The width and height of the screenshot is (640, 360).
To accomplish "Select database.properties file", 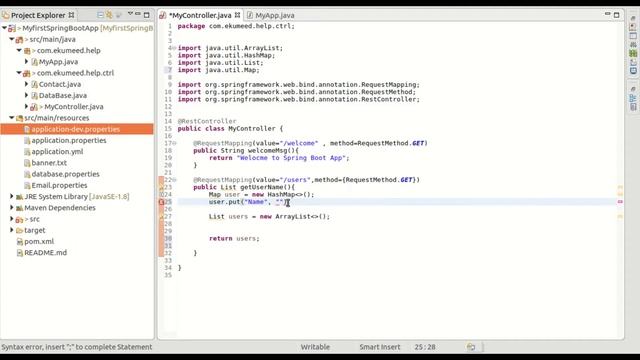I will (x=65, y=174).
